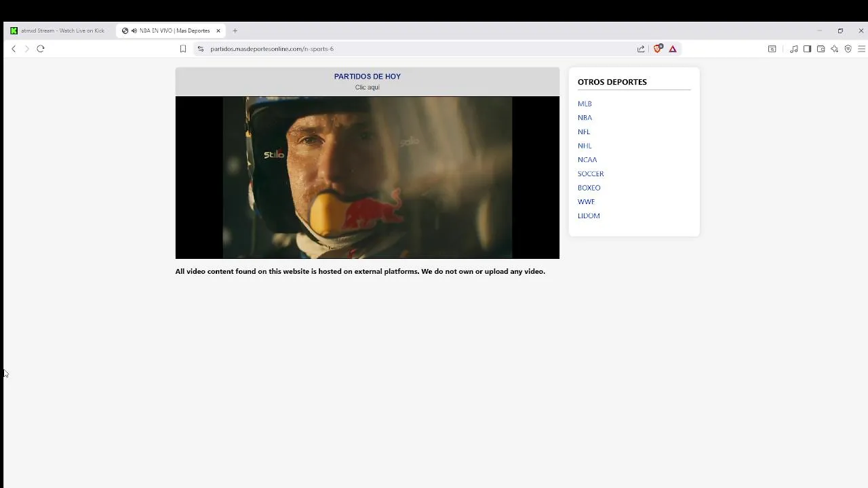The height and width of the screenshot is (488, 868).
Task: Open a new tab with plus button
Action: pyautogui.click(x=235, y=30)
